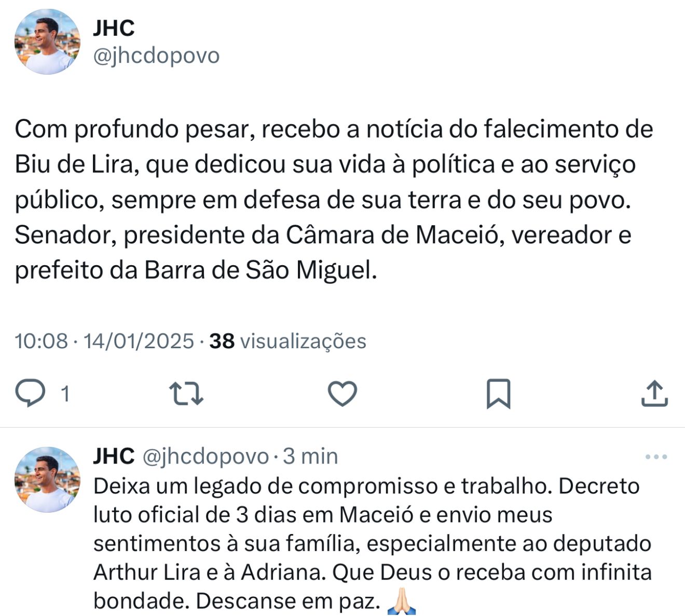Click the 10:08 timestamp of the tweet
This screenshot has width=685, height=616.
(x=42, y=341)
